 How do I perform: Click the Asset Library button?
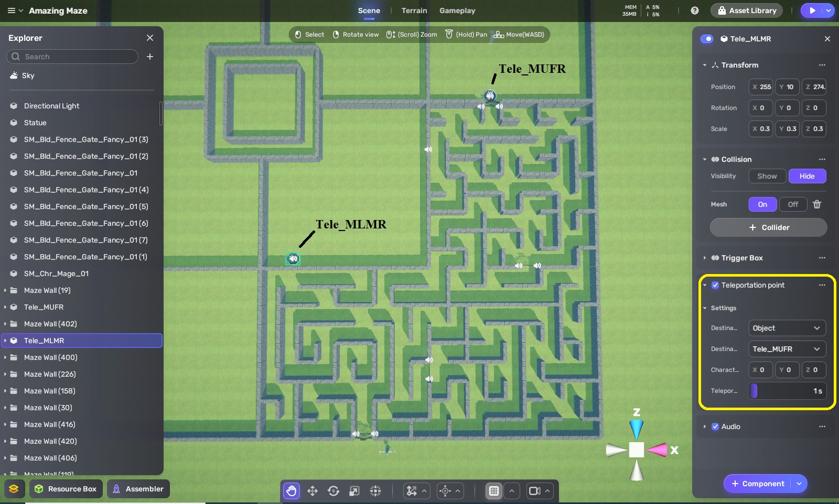[747, 10]
